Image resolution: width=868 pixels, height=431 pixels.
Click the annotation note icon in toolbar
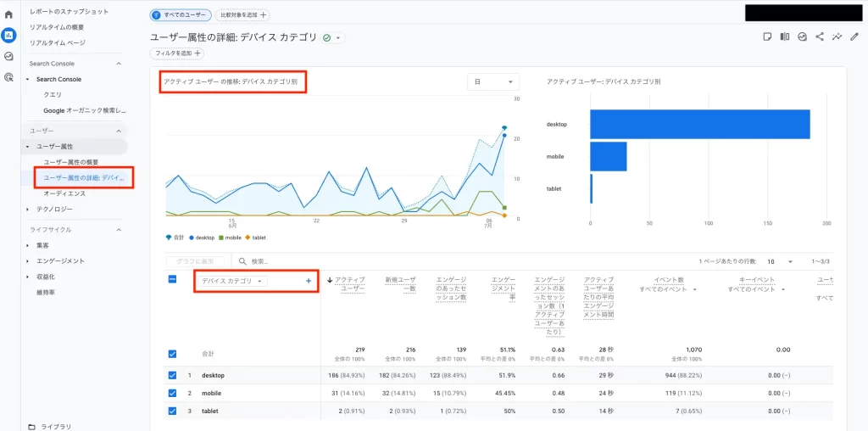(767, 37)
